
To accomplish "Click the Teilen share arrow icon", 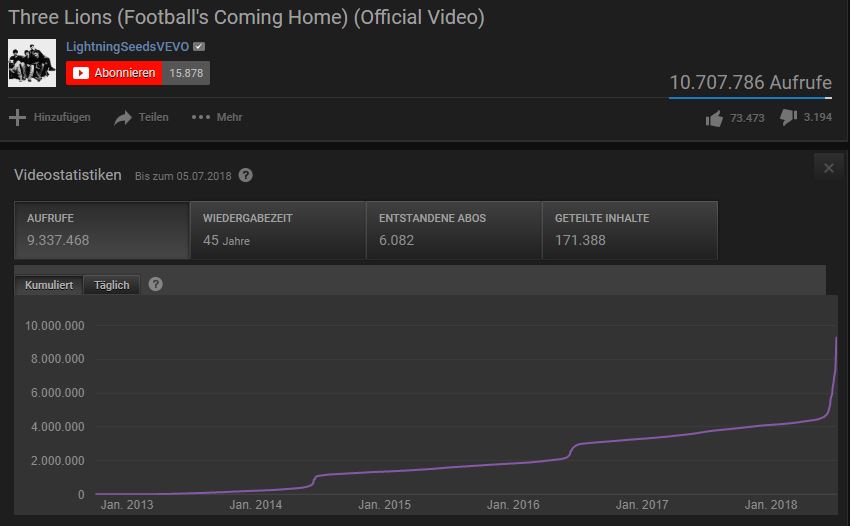I will tap(123, 118).
